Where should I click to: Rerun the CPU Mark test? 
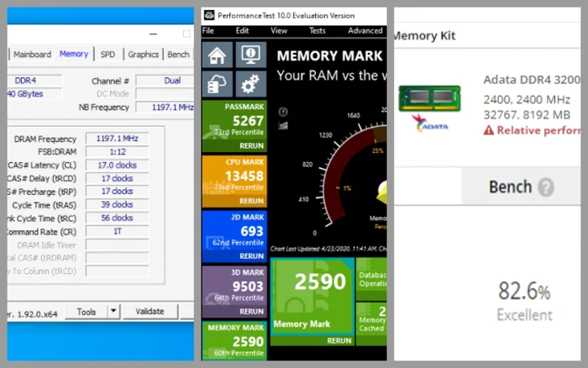(252, 201)
